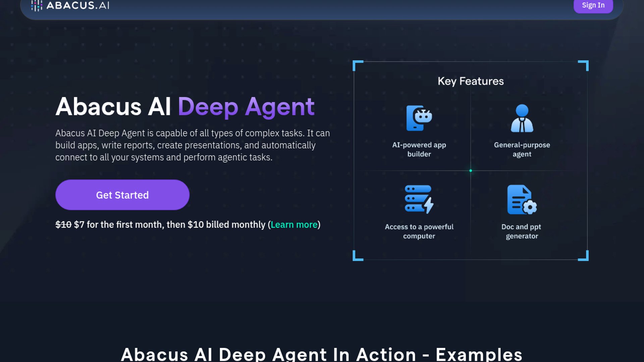
Task: Click the Doc and ppt generator icon
Action: tap(522, 199)
